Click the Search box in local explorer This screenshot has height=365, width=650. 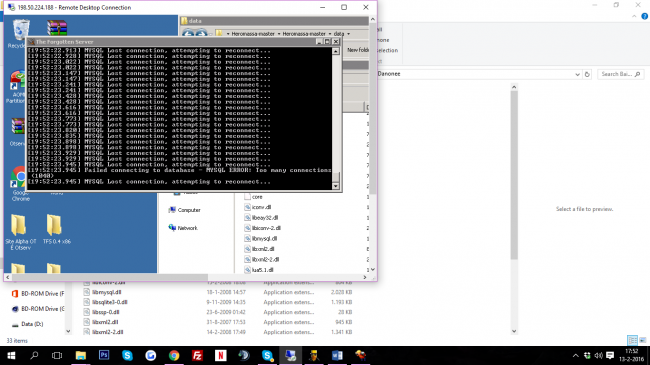pos(621,74)
